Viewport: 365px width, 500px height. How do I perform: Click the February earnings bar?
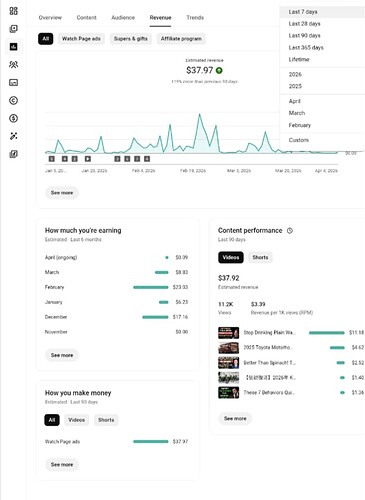151,287
